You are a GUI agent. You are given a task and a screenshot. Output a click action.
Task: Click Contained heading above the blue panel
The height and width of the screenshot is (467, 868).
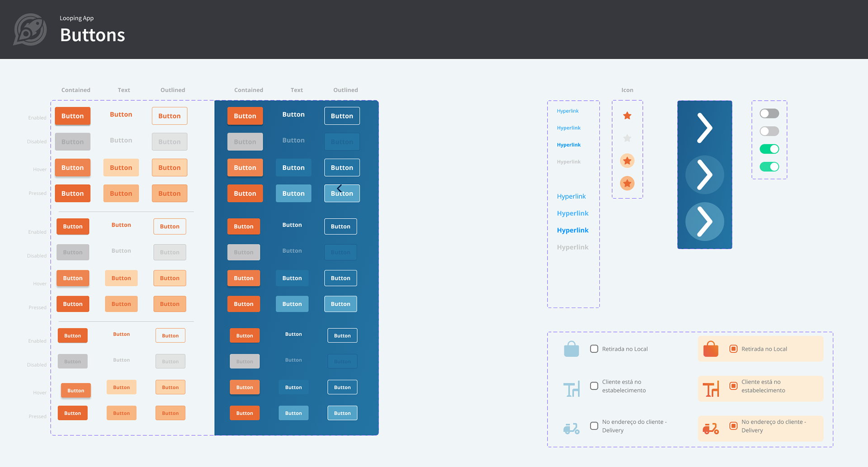[x=249, y=90]
